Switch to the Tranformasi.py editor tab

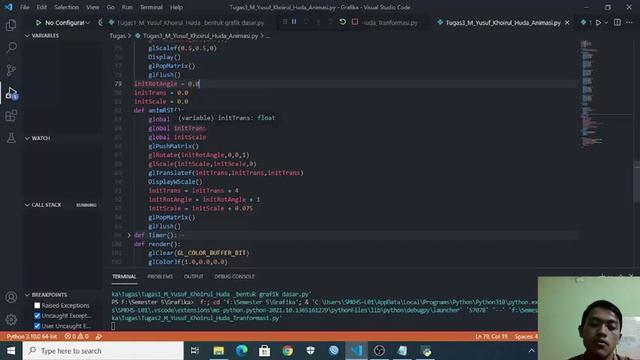pyautogui.click(x=390, y=23)
